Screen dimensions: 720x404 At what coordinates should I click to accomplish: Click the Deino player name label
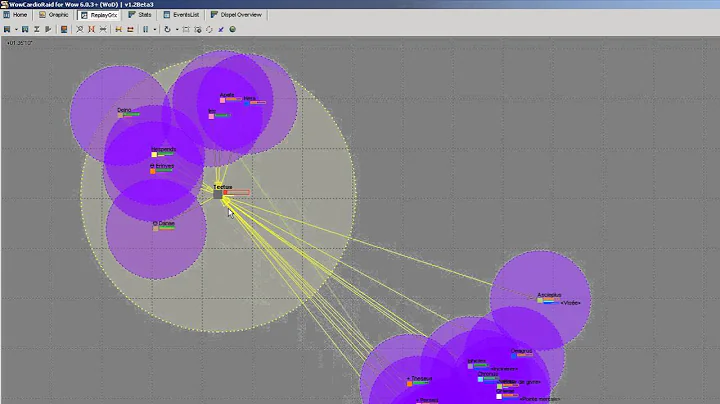pyautogui.click(x=124, y=110)
